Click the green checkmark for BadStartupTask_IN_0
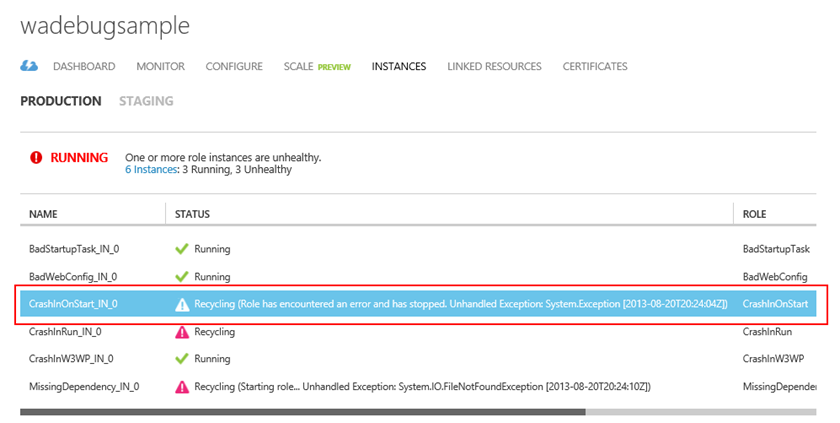The height and width of the screenshot is (423, 840). pos(181,249)
